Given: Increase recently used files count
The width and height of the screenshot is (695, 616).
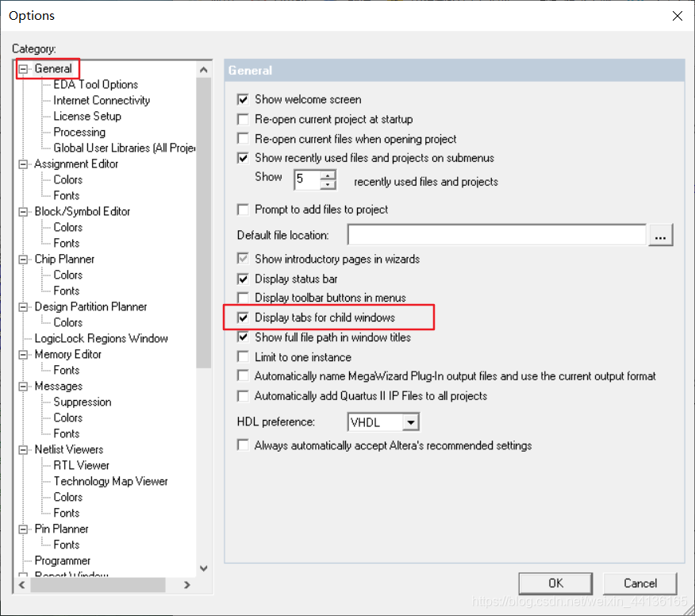Looking at the screenshot, I should (328, 175).
